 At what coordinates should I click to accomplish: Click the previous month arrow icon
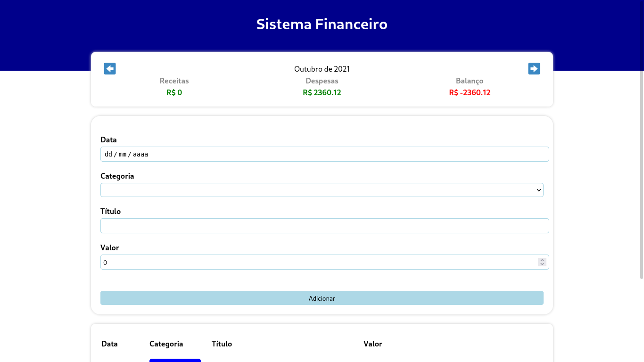pos(109,68)
